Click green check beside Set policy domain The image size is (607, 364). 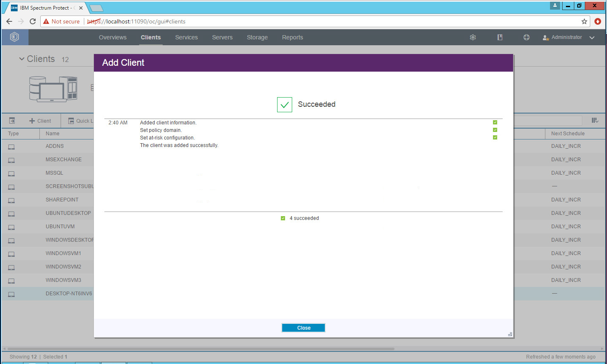[495, 130]
